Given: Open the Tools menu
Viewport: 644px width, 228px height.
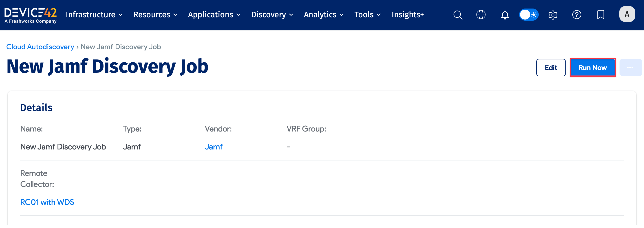Looking at the screenshot, I should pyautogui.click(x=367, y=15).
